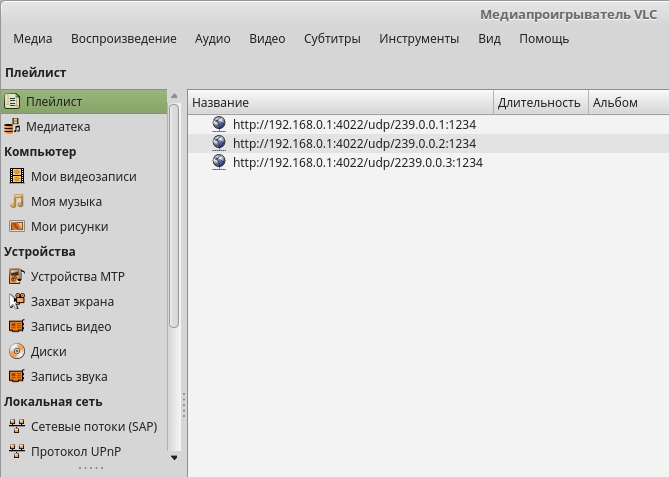Select the Протокол UPnP icon
This screenshot has width=669, height=477.
[17, 452]
